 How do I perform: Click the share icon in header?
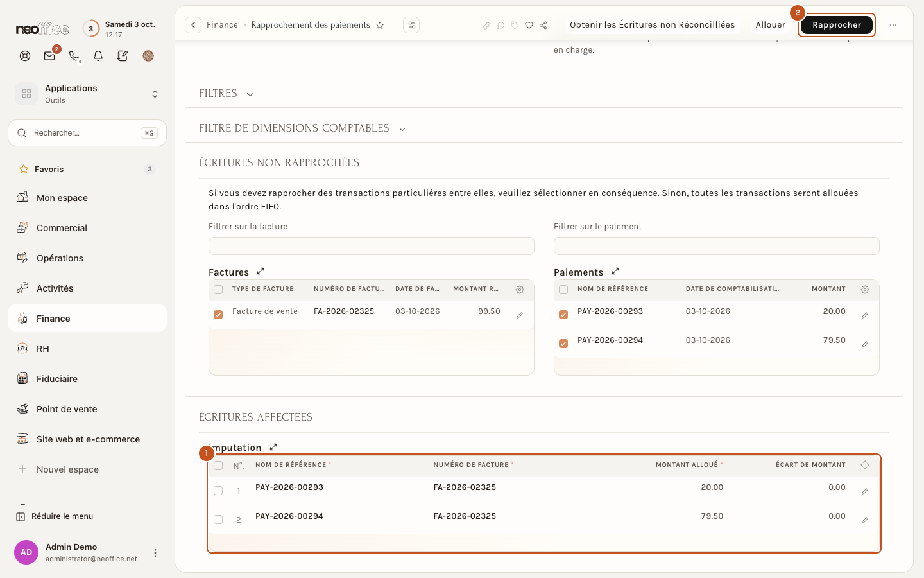543,25
